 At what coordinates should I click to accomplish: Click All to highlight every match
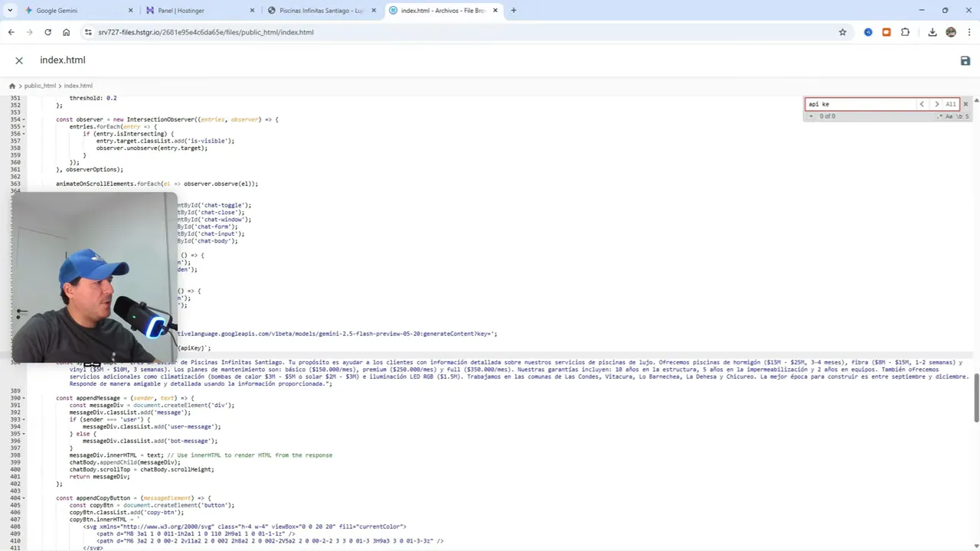950,104
